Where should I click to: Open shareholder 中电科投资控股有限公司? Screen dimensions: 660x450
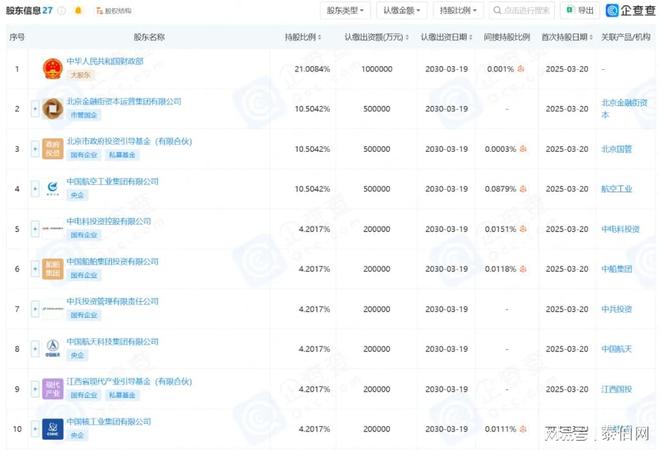coord(109,221)
